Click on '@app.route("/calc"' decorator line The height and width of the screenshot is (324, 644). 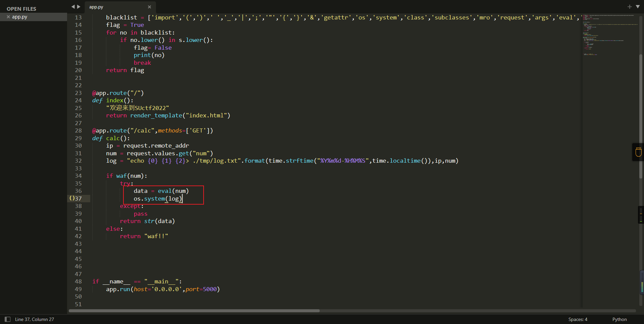click(x=153, y=130)
